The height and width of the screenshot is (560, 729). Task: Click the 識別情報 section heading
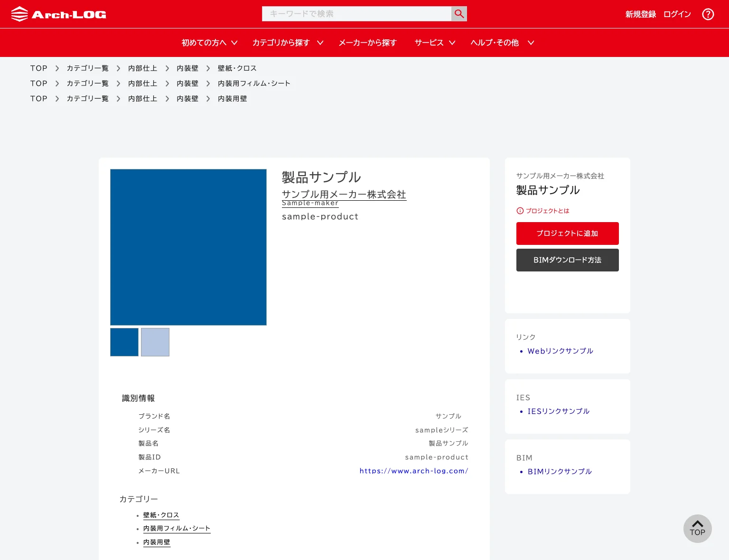pyautogui.click(x=138, y=398)
